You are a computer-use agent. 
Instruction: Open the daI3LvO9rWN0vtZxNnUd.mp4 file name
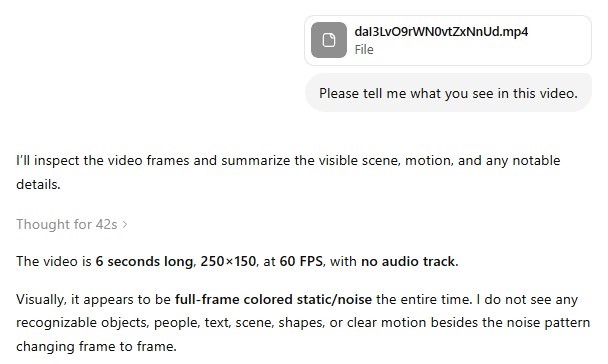pyautogui.click(x=441, y=31)
